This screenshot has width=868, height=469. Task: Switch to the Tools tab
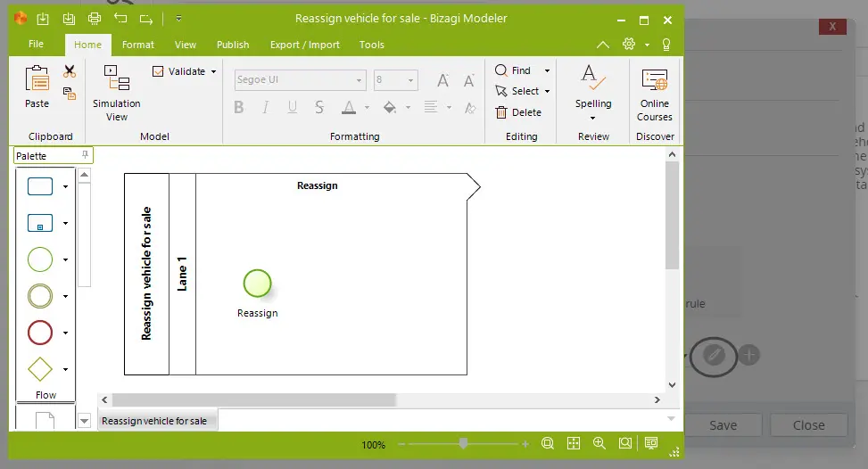tap(371, 45)
